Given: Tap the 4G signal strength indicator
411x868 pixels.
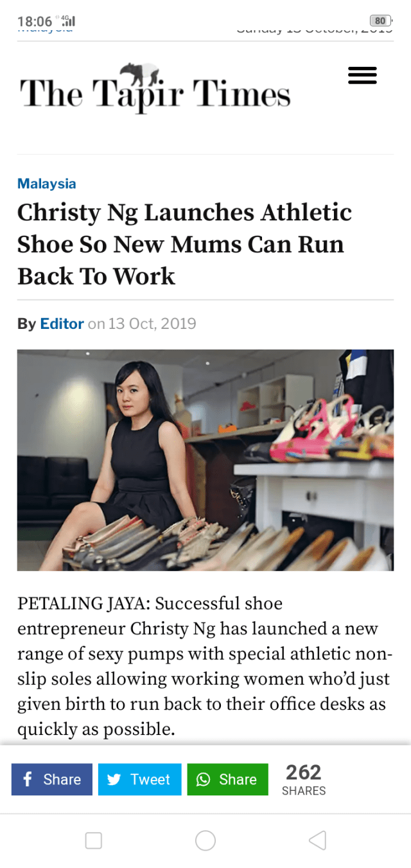Looking at the screenshot, I should 68,21.
